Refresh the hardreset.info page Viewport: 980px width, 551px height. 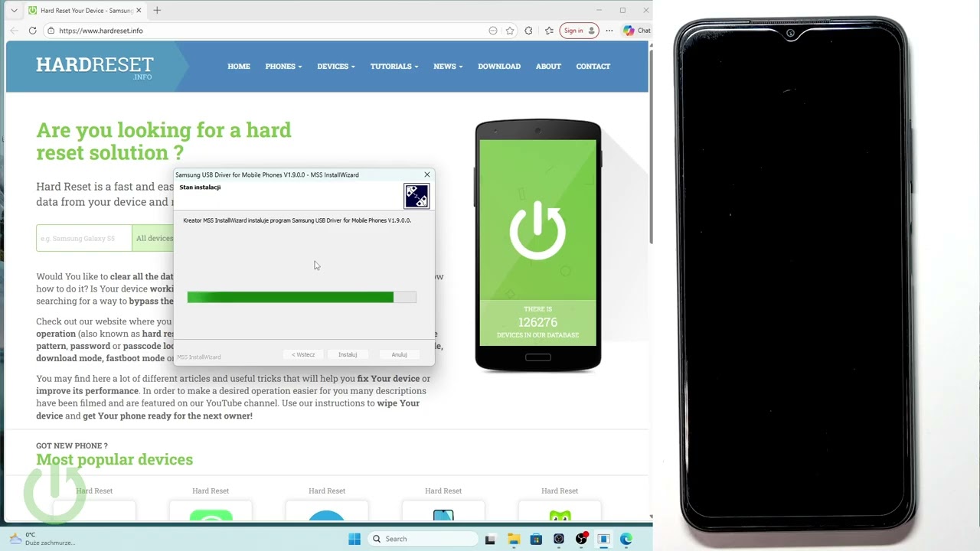(x=32, y=31)
